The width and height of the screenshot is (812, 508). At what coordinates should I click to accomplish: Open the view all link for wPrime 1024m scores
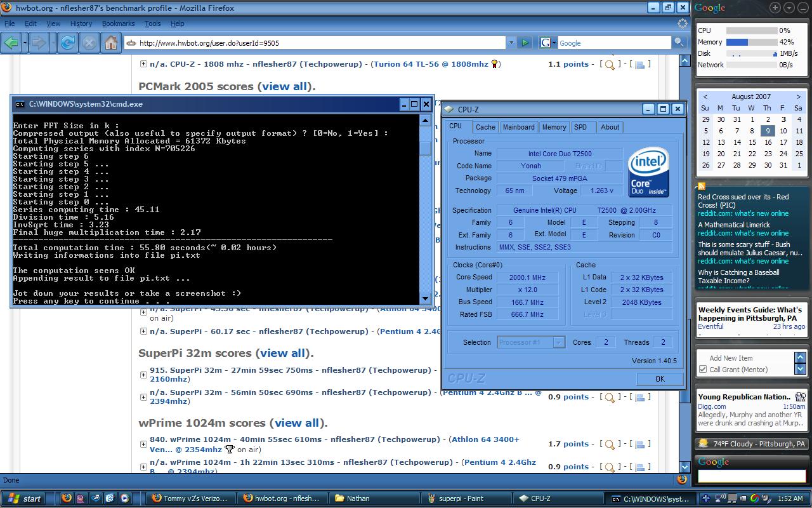click(297, 423)
